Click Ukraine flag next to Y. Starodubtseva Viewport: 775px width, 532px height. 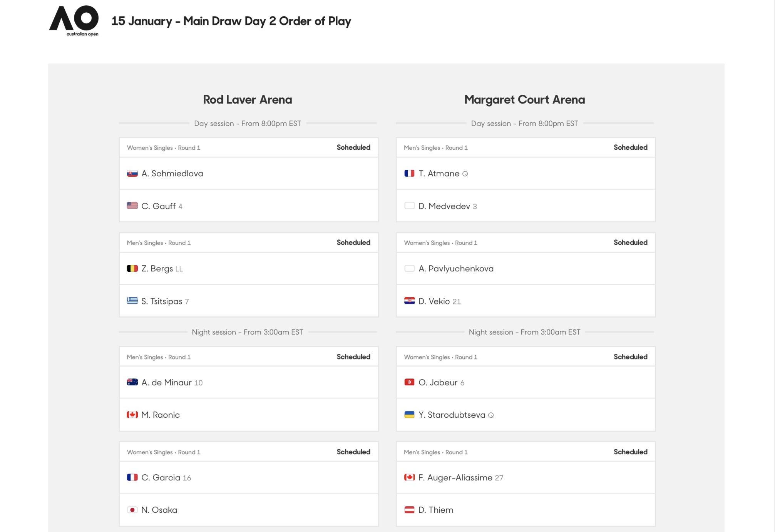point(409,415)
